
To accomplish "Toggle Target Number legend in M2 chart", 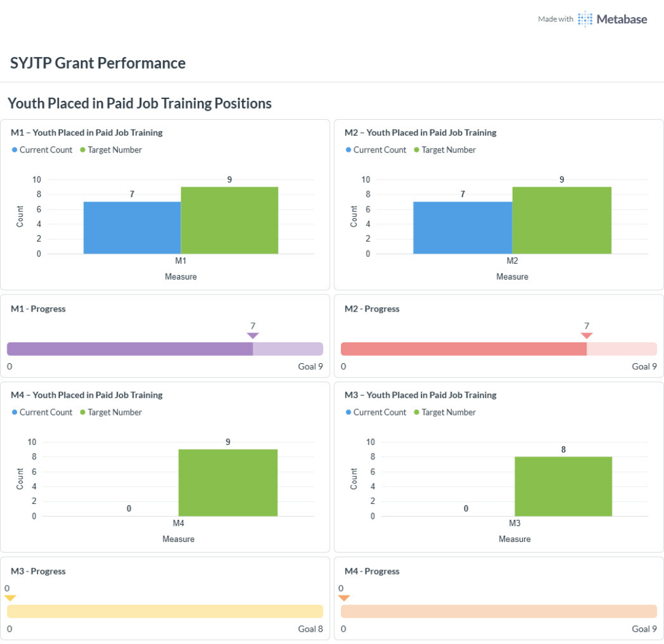I will pos(445,150).
